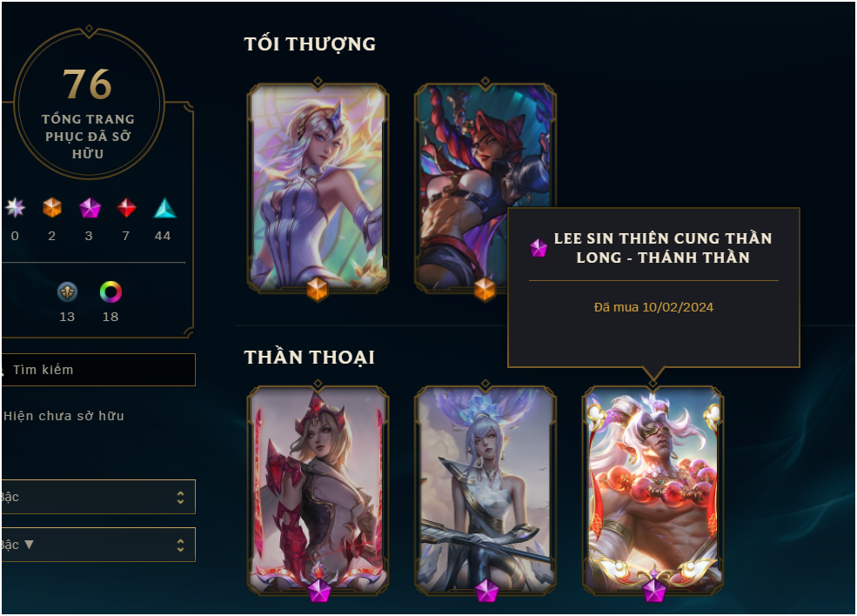Click the 'Thần Thoại' section heading
Viewport: 857px width, 616px height.
click(310, 357)
